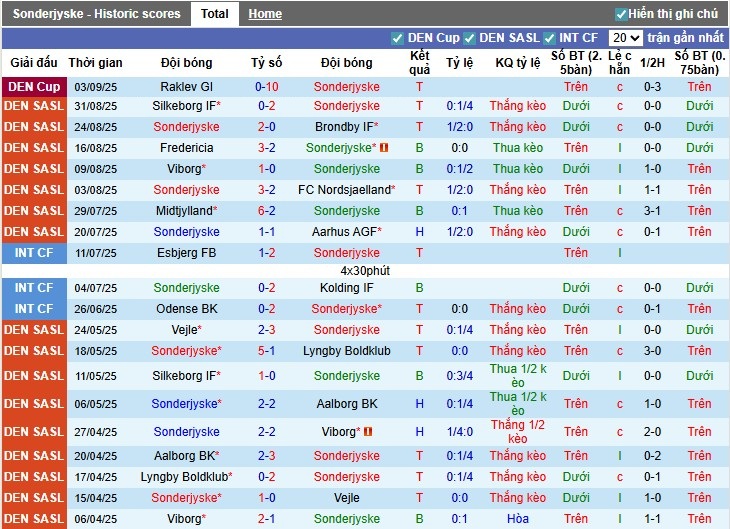Toggle the Hiển thị ghi chú checkbox
The width and height of the screenshot is (730, 529).
[621, 14]
